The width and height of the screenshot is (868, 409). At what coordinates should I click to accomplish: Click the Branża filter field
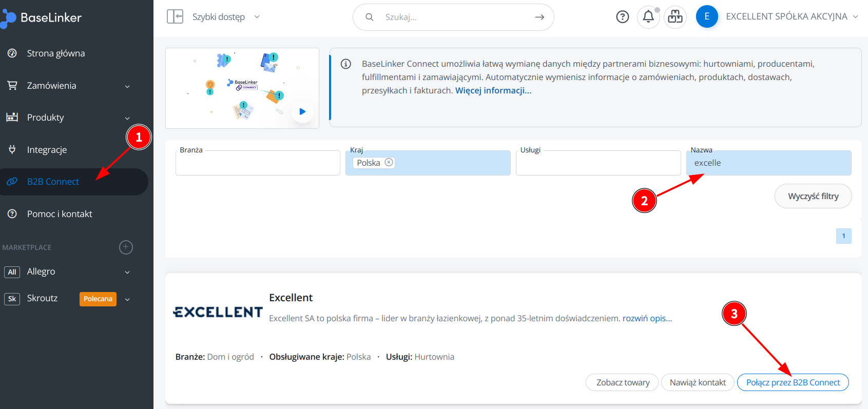[258, 164]
